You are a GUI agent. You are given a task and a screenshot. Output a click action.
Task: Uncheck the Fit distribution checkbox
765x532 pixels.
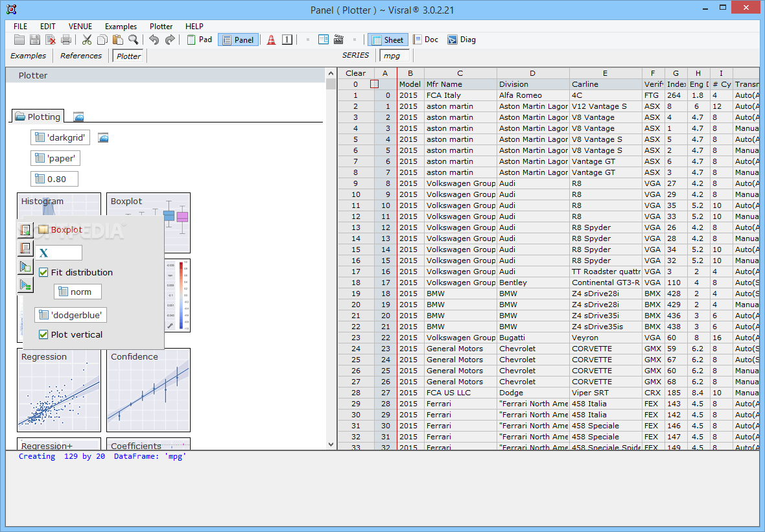click(x=43, y=273)
